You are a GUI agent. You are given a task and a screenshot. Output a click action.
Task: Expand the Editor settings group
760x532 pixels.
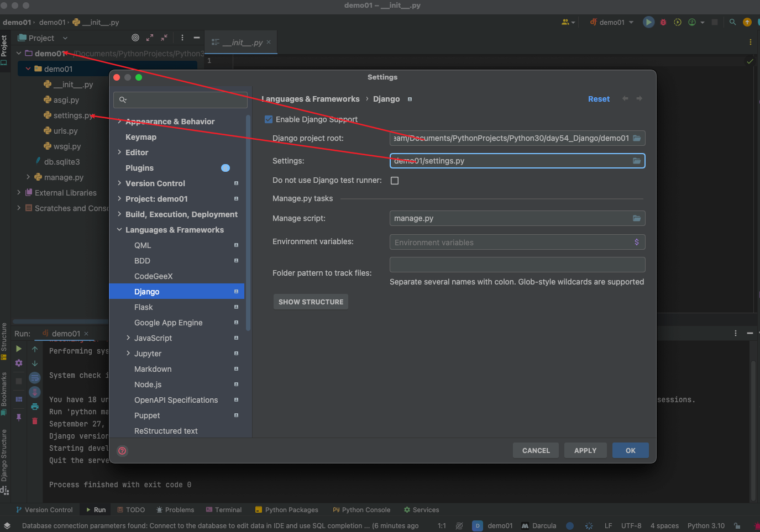[119, 152]
